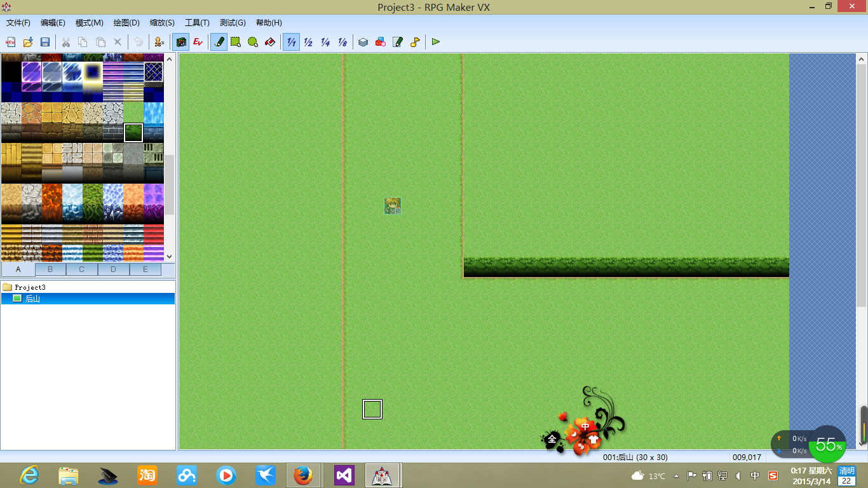
Task: Open Visual Studio from the taskbar
Action: (x=343, y=475)
